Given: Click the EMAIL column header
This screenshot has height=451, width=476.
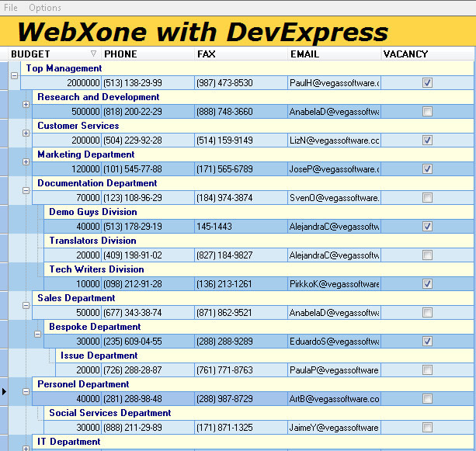Looking at the screenshot, I should (x=334, y=54).
